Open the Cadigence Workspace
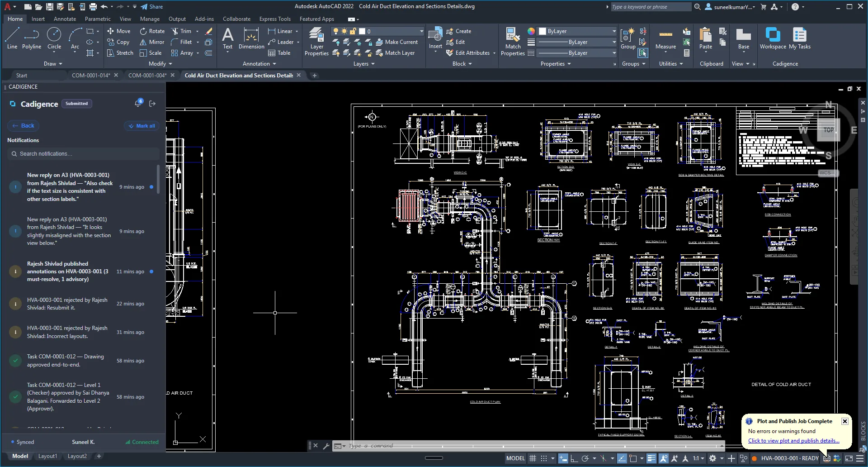Image resolution: width=868 pixels, height=467 pixels. click(773, 38)
